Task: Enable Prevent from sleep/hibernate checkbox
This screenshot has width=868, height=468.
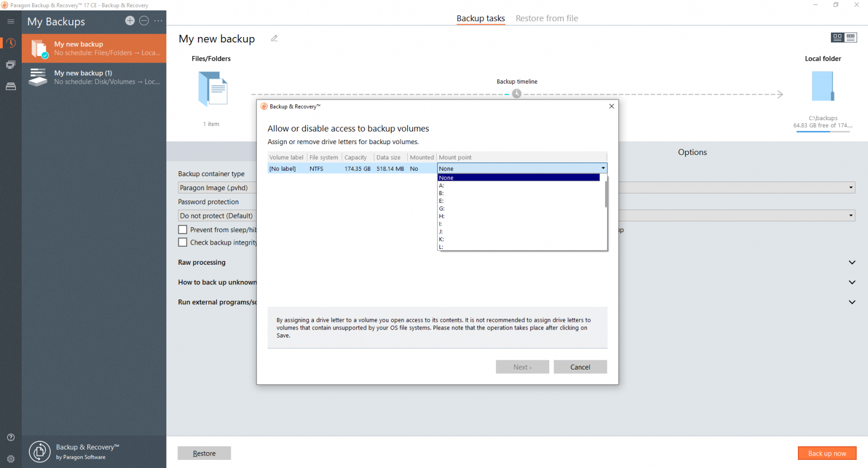Action: 183,230
